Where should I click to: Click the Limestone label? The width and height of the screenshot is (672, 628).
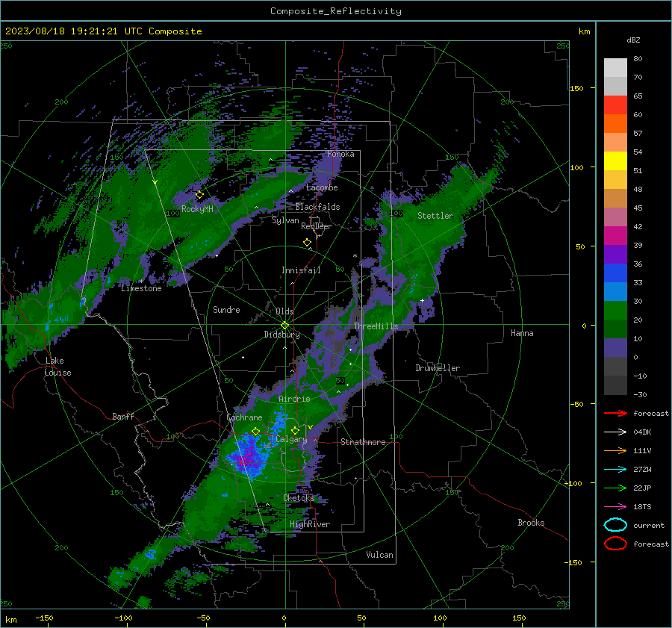pos(141,288)
